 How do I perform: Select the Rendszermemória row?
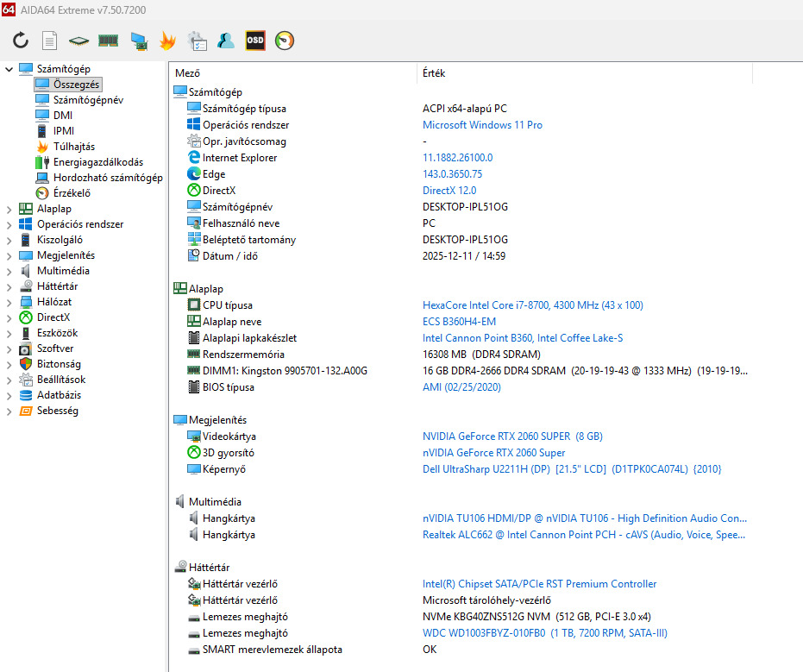pos(461,355)
